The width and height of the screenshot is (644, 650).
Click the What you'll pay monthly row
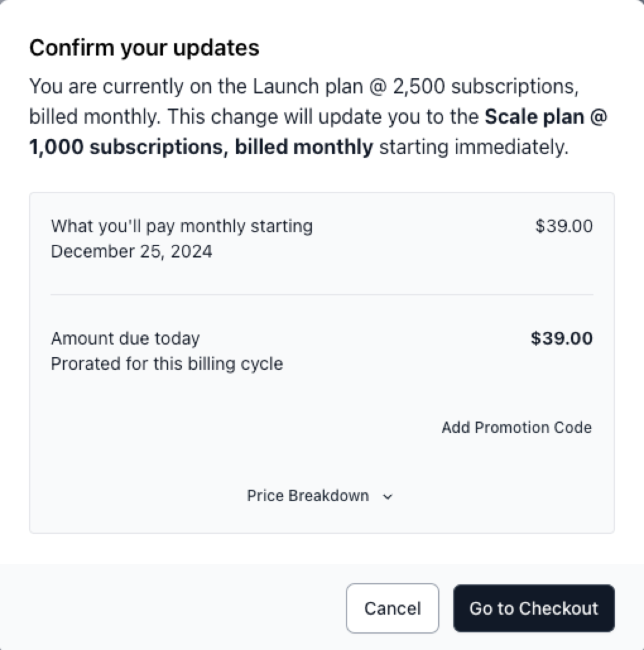pyautogui.click(x=182, y=226)
